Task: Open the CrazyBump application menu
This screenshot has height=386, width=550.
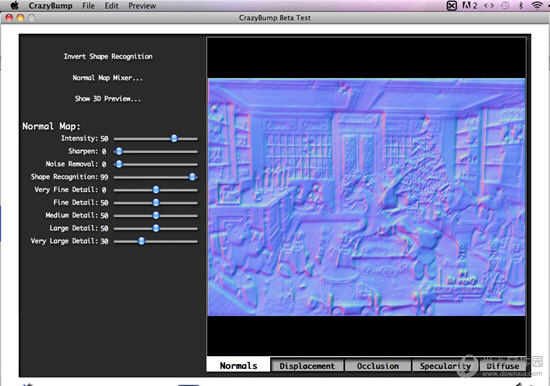Action: click(x=51, y=6)
